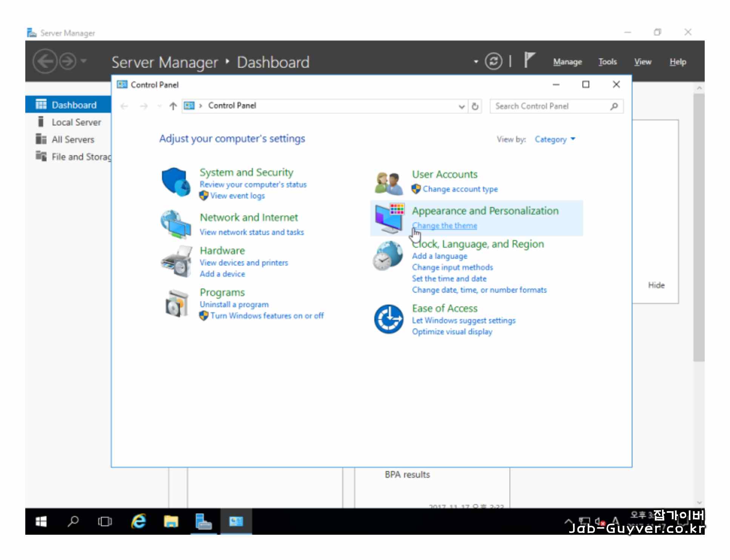Screen dimensions: 730x560
Task: Expand the address bar history dropdown
Action: [x=461, y=106]
